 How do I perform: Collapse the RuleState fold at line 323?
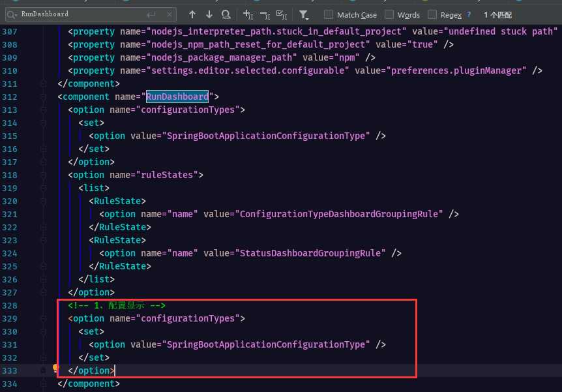click(44, 240)
